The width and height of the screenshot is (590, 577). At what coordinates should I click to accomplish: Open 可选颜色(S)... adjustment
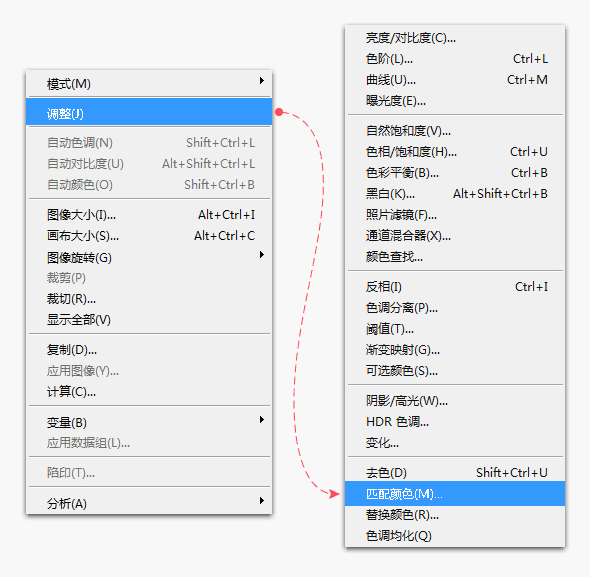[x=455, y=371]
